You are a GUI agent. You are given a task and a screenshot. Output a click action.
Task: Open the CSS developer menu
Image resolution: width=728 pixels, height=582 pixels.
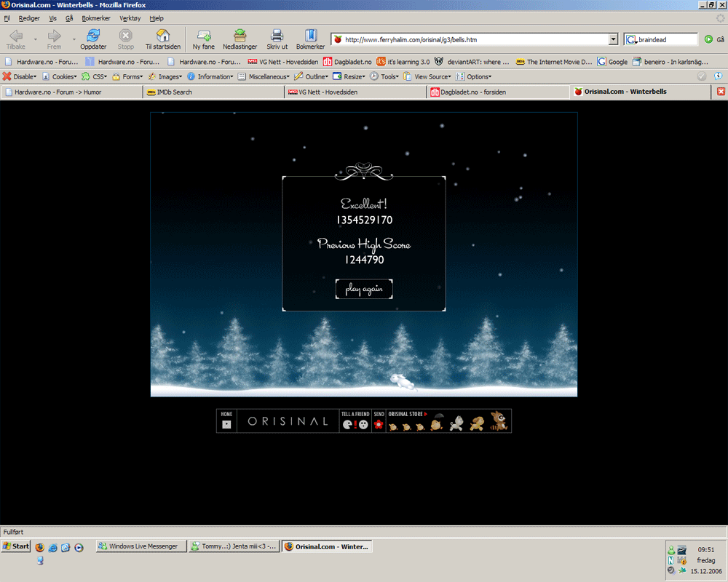click(x=95, y=76)
